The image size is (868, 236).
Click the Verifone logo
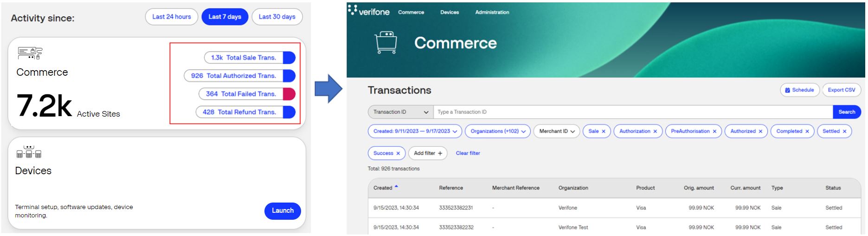click(369, 11)
